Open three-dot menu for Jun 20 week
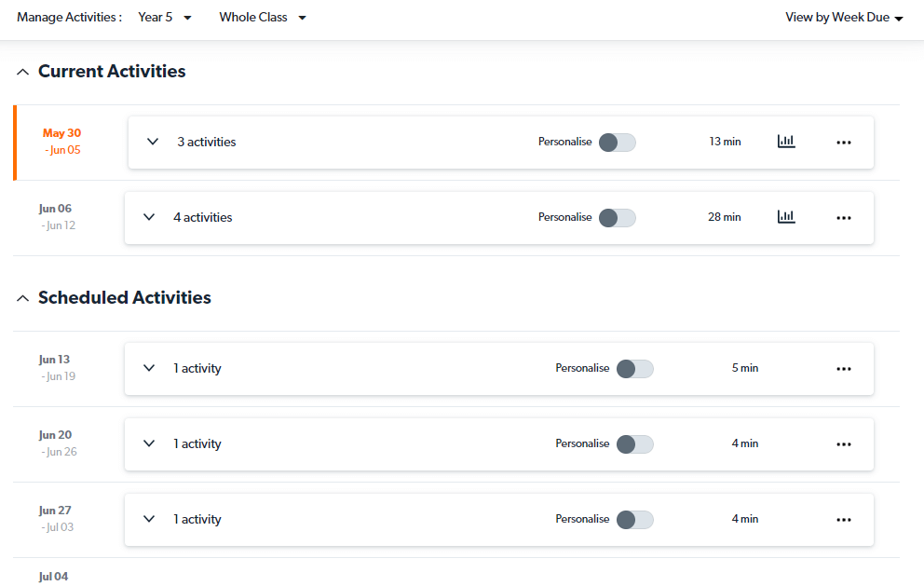Image resolution: width=924 pixels, height=586 pixels. tap(844, 444)
